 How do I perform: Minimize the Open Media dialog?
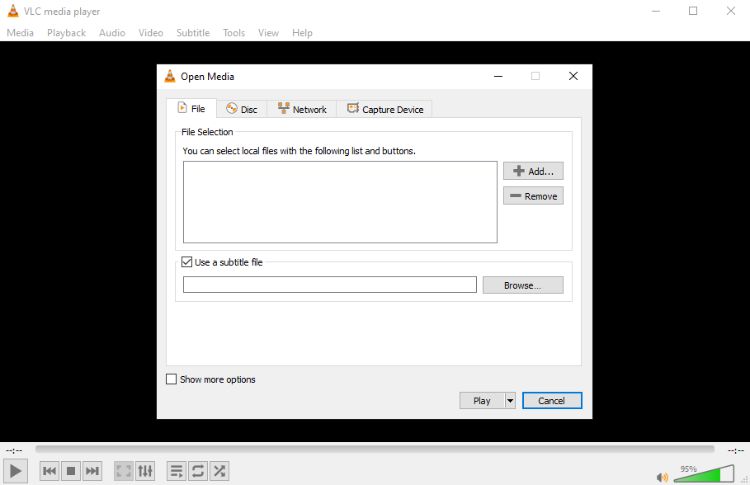tap(498, 76)
